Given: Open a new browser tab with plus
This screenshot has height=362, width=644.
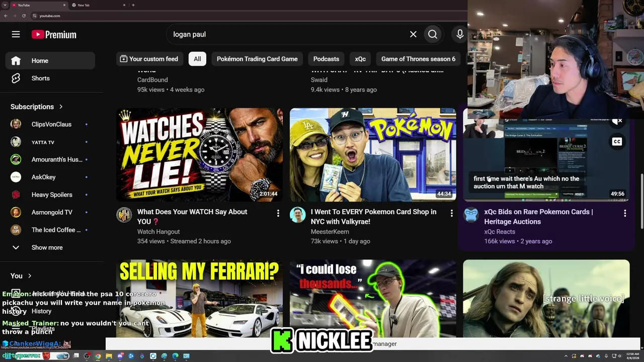Looking at the screenshot, I should tap(133, 5).
